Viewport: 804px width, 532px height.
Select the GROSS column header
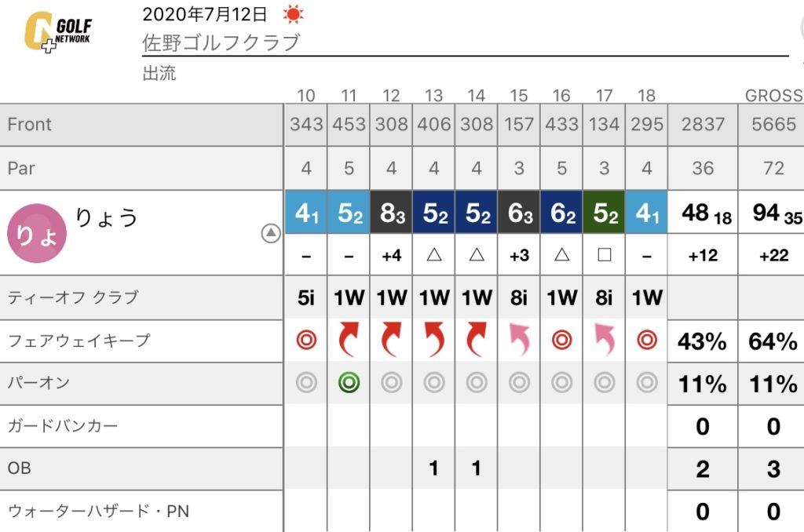pyautogui.click(x=773, y=95)
